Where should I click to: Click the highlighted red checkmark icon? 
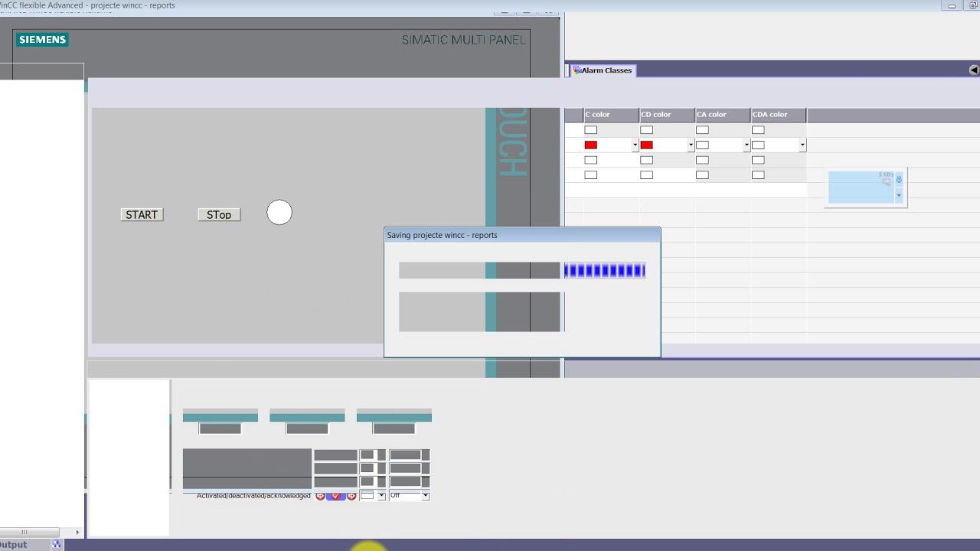click(336, 496)
